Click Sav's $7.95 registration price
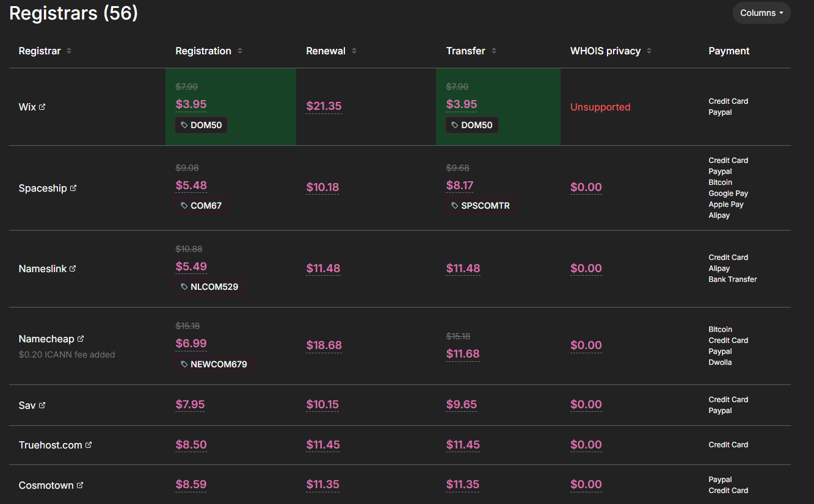Screen dimensions: 814x504 coord(190,405)
